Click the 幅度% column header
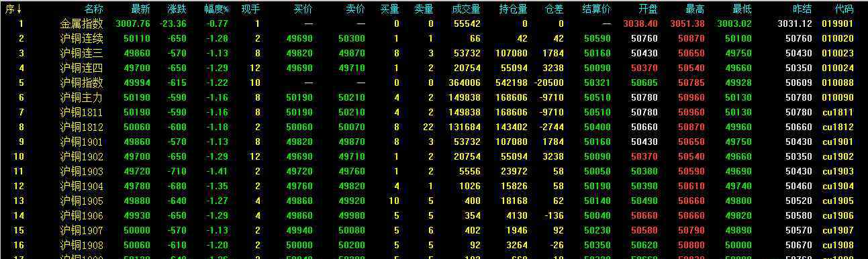The image size is (868, 259). pyautogui.click(x=216, y=9)
